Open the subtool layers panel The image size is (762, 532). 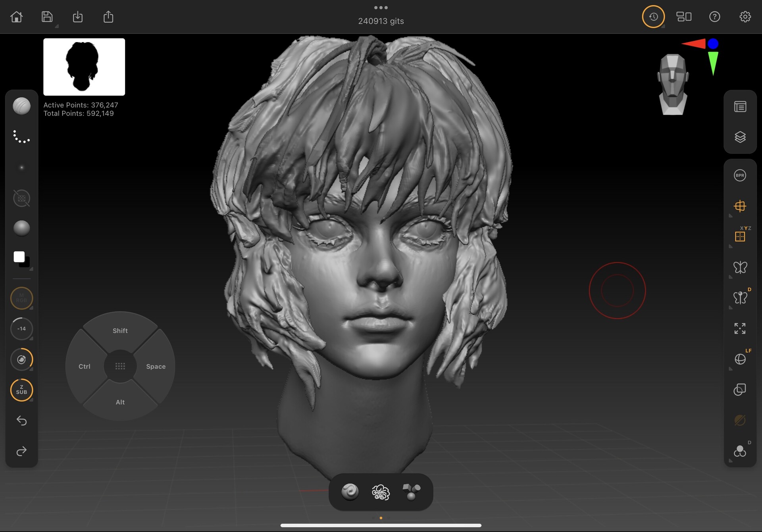pyautogui.click(x=740, y=137)
